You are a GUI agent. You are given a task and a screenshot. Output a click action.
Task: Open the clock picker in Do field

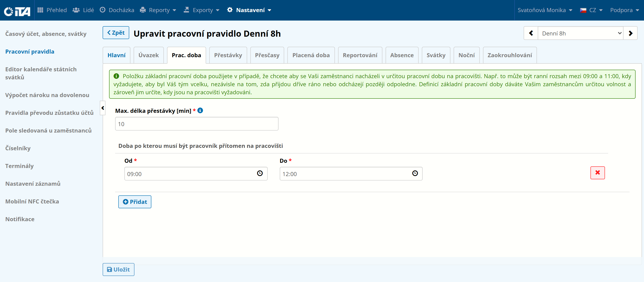tap(415, 173)
